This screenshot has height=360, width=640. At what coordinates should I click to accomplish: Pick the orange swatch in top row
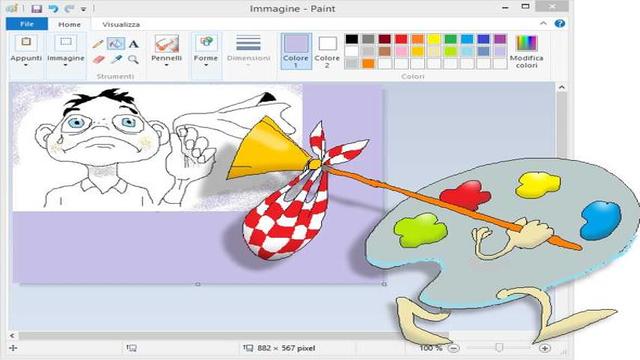(418, 39)
